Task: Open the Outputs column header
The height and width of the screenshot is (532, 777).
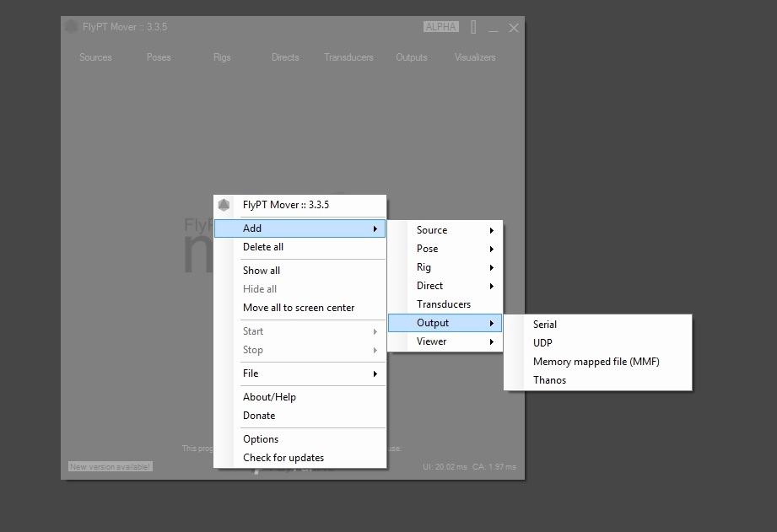Action: pyautogui.click(x=412, y=57)
